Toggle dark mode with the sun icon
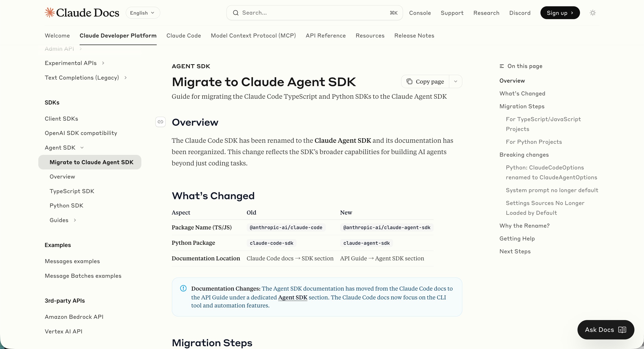644x349 pixels. (593, 13)
